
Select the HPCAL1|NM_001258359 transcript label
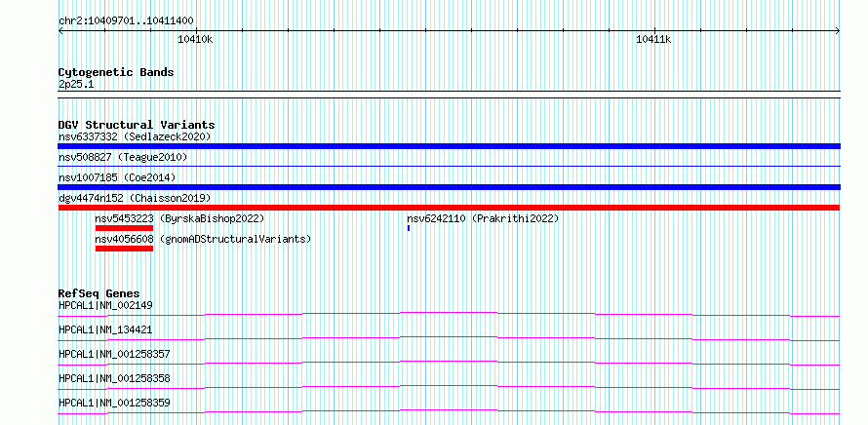[x=114, y=403]
